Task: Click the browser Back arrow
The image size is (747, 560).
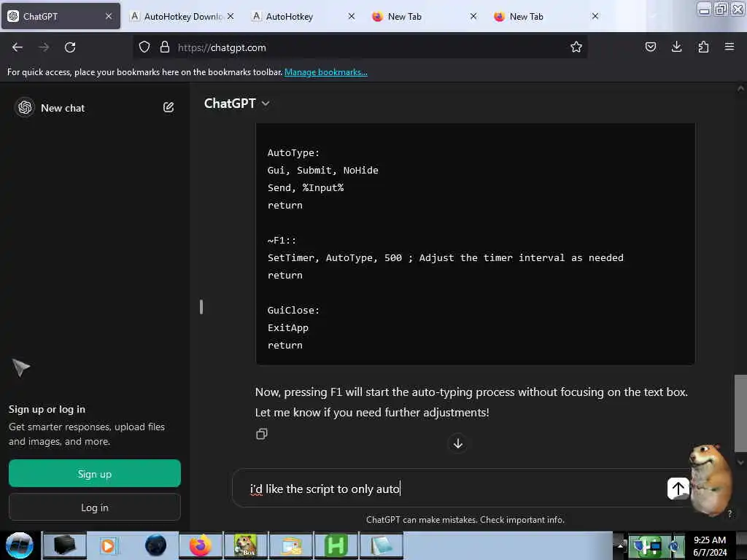Action: (18, 47)
